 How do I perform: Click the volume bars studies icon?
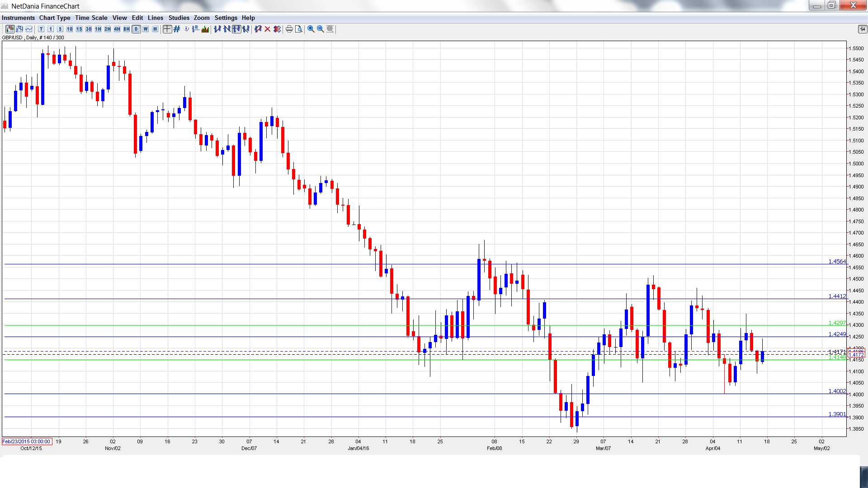coord(205,29)
